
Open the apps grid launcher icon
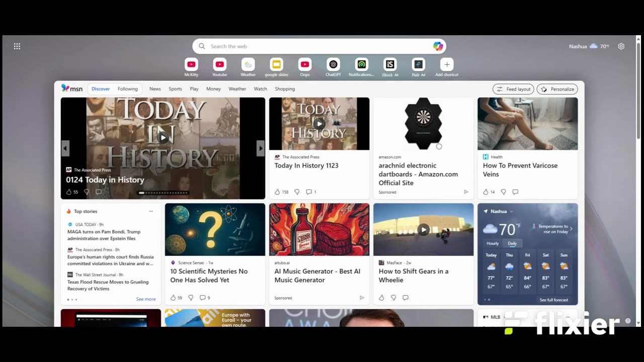[x=17, y=46]
